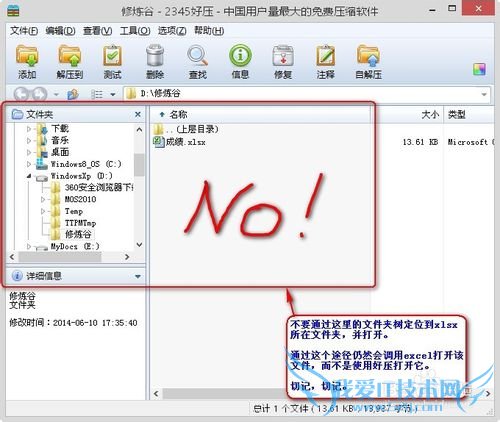Open the 帮助(H) menu
500x422 pixels.
pos(209,31)
